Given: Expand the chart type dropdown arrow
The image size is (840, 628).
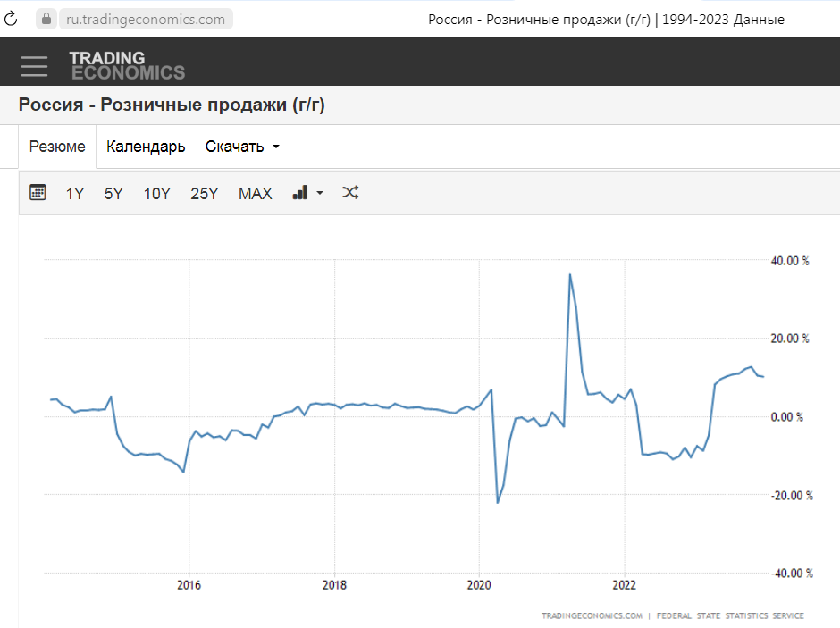Looking at the screenshot, I should coord(320,193).
